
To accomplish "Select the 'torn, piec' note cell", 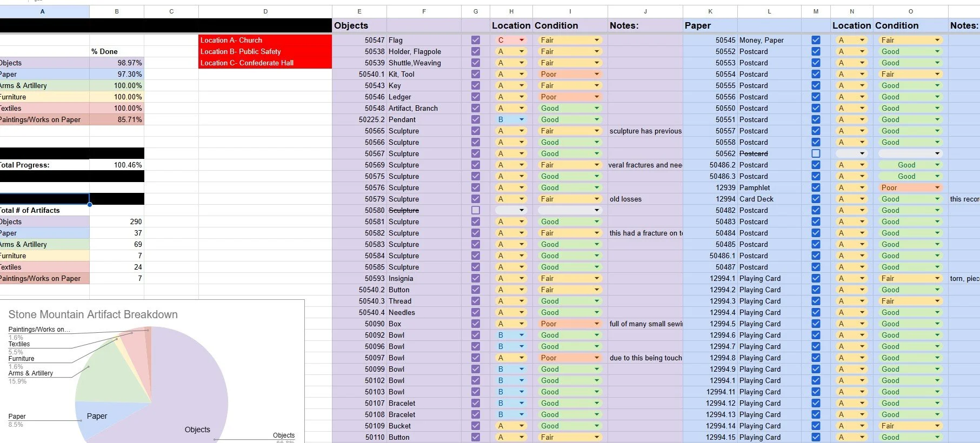I will 964,278.
